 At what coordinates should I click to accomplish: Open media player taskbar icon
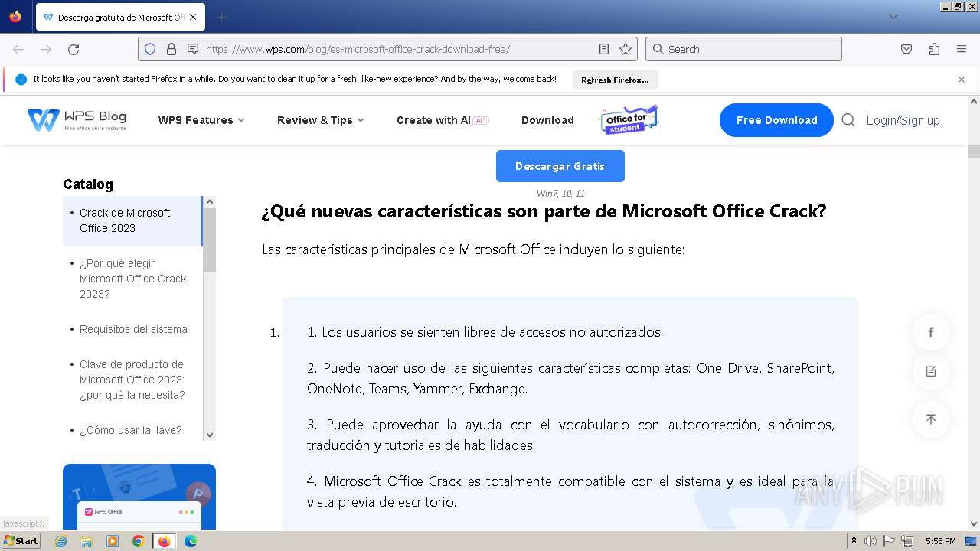pos(113,541)
